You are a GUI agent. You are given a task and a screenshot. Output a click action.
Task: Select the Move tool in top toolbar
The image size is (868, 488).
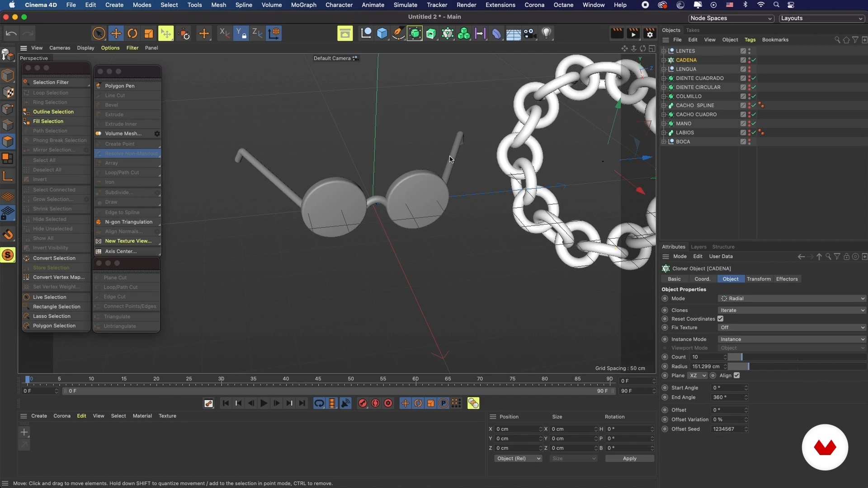(116, 33)
